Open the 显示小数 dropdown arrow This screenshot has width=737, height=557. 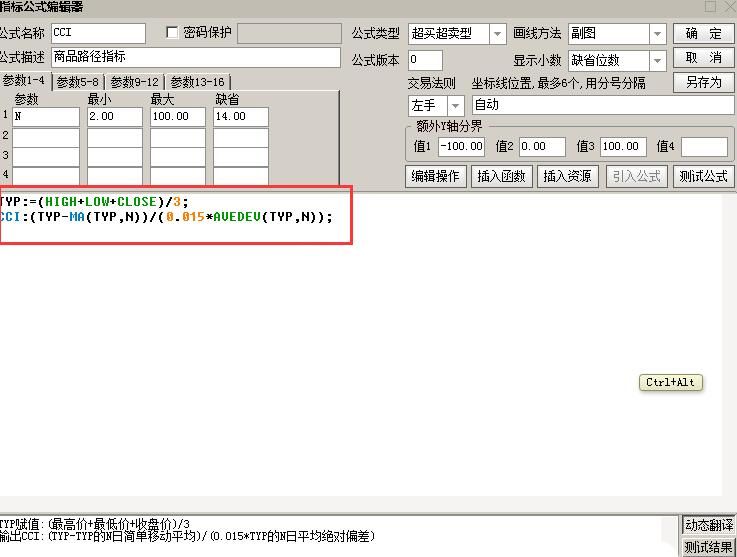tap(657, 61)
